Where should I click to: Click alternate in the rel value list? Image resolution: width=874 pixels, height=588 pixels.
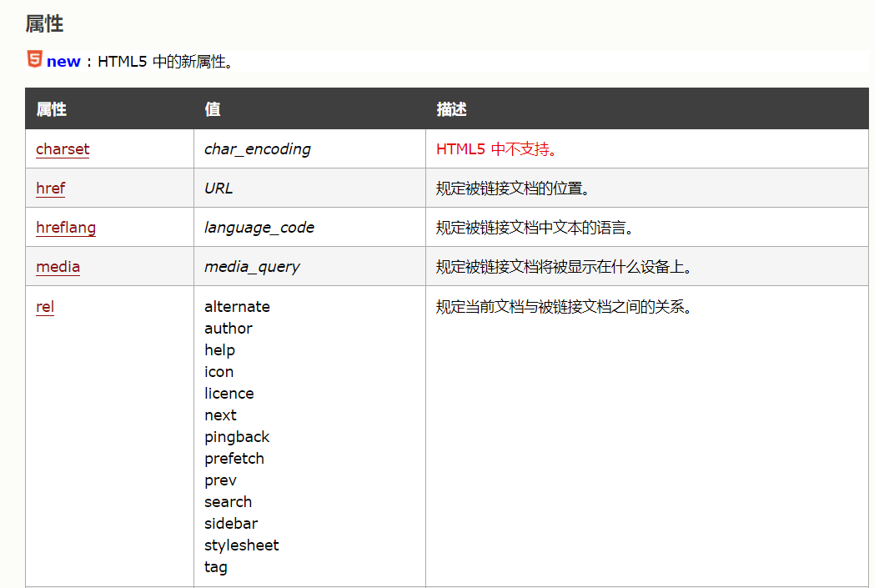coord(237,306)
